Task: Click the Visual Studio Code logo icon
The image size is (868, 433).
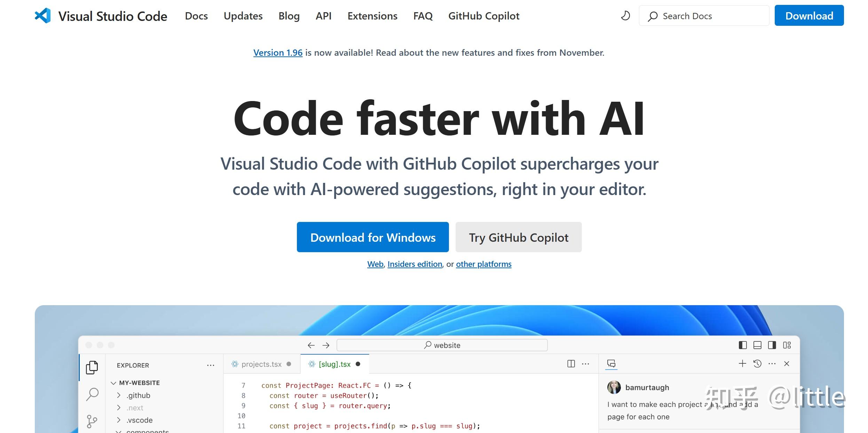Action: coord(42,16)
